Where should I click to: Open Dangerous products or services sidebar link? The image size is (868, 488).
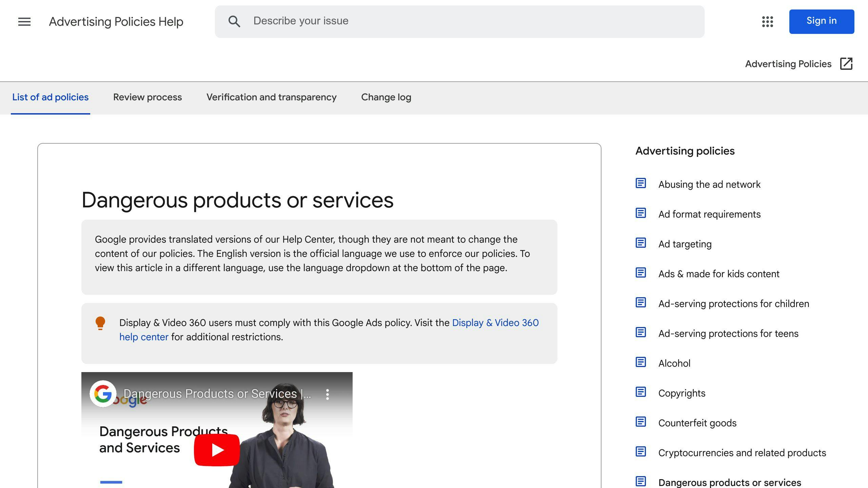(730, 482)
